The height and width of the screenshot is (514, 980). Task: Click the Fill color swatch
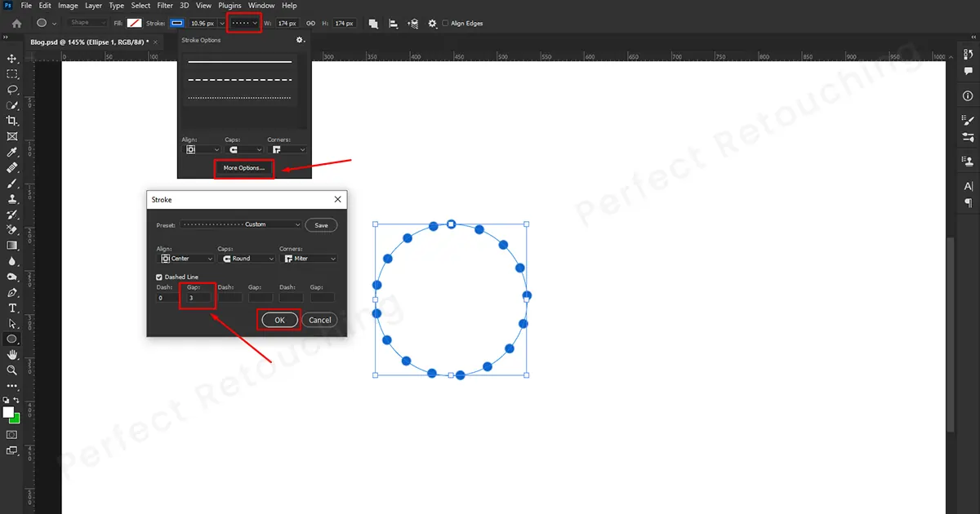[x=134, y=24]
